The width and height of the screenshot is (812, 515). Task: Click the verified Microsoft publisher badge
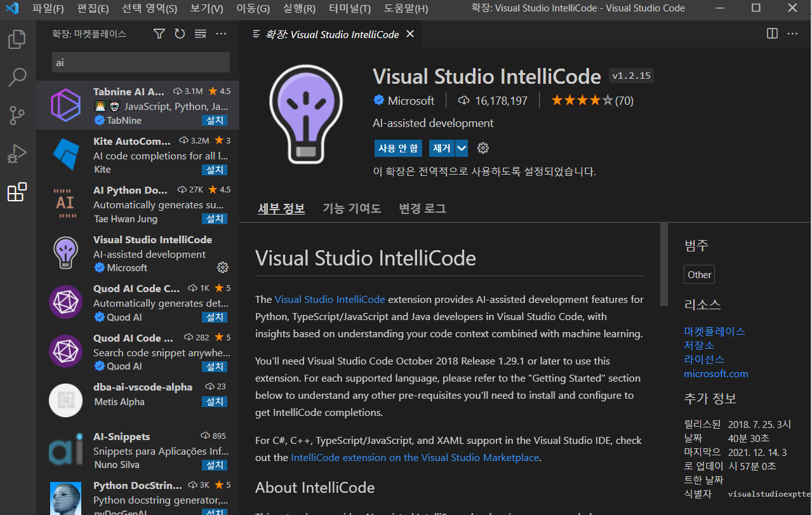coord(378,100)
